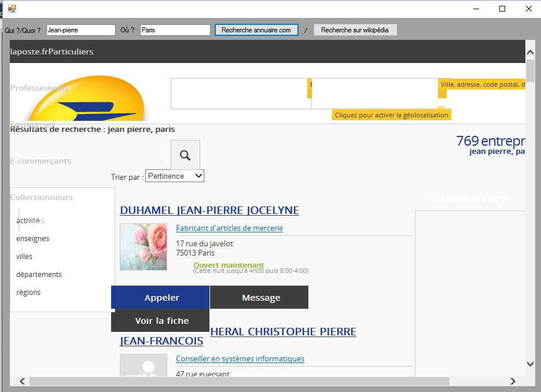Click the vertical scrollbar up arrow
This screenshot has height=392, width=541.
(531, 53)
